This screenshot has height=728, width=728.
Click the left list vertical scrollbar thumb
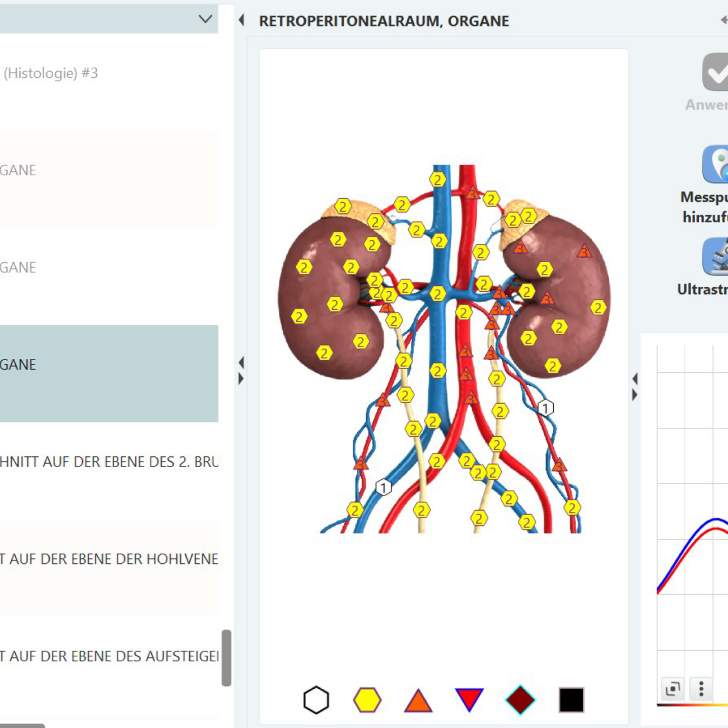226,658
